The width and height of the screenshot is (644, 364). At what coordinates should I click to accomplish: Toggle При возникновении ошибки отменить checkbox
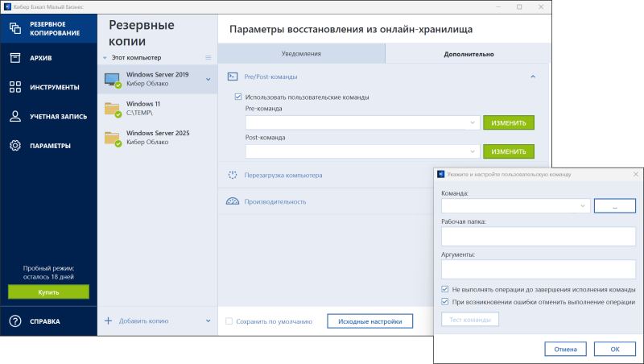(445, 302)
